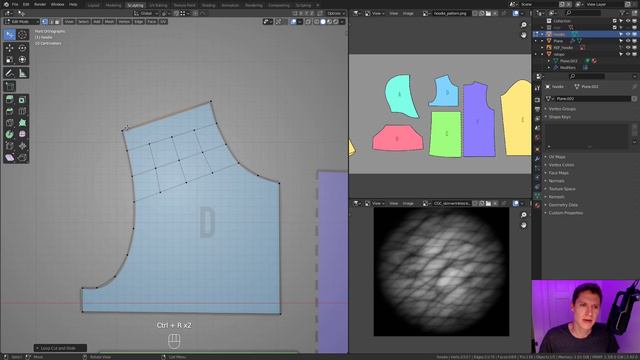Open Image menu in lower image editor
Screen dimensions: 640x360
[x=408, y=203]
